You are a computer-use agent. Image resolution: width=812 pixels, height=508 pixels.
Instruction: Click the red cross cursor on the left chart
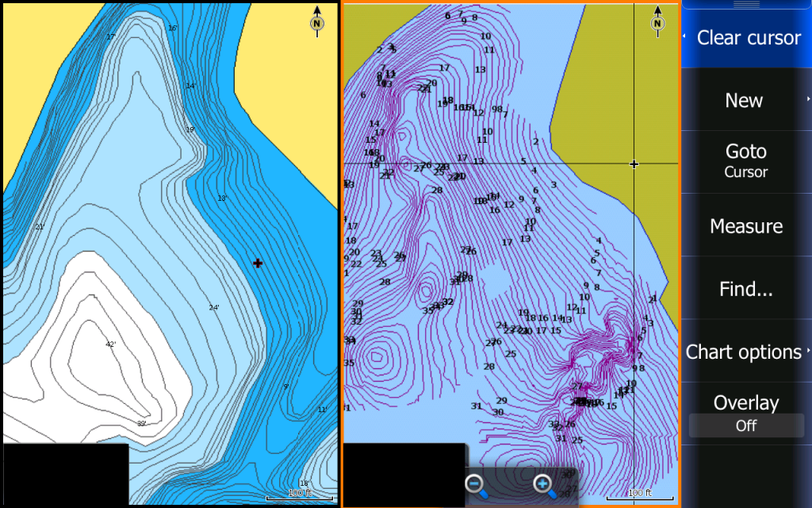tap(258, 263)
